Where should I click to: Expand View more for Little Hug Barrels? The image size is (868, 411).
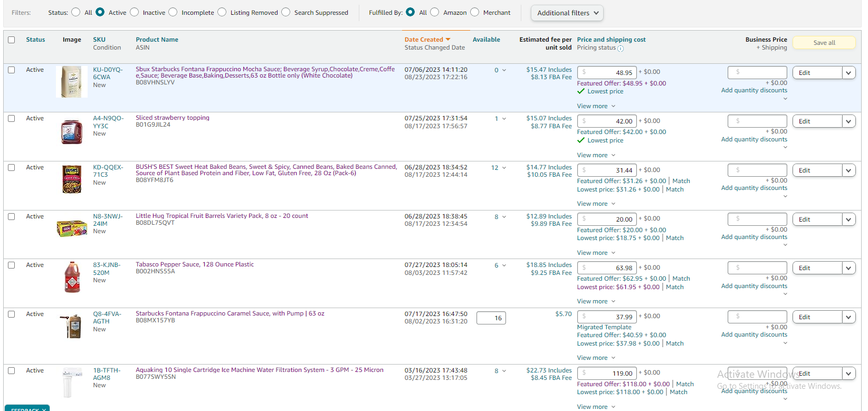point(596,253)
